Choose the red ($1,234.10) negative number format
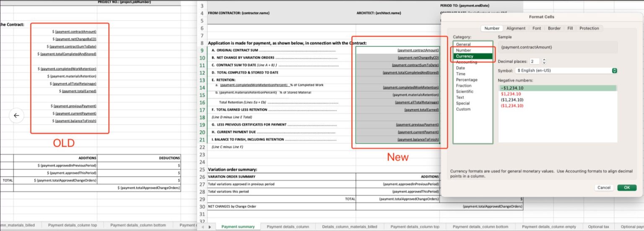The width and height of the screenshot is (644, 231). coord(557,106)
